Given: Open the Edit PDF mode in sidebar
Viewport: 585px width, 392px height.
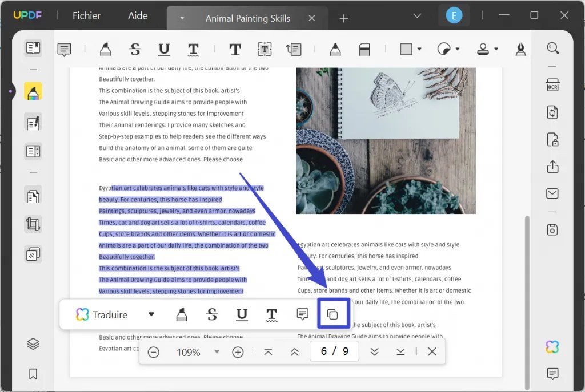Looking at the screenshot, I should pyautogui.click(x=33, y=123).
